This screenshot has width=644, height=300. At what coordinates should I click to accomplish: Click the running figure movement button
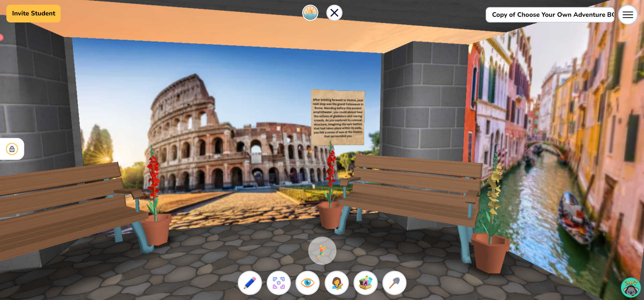pyautogui.click(x=322, y=251)
